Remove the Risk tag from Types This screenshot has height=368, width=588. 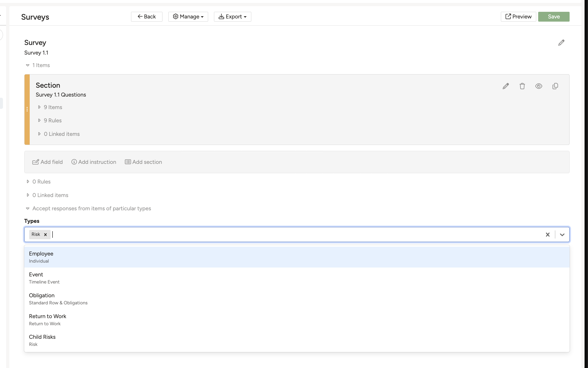45,235
